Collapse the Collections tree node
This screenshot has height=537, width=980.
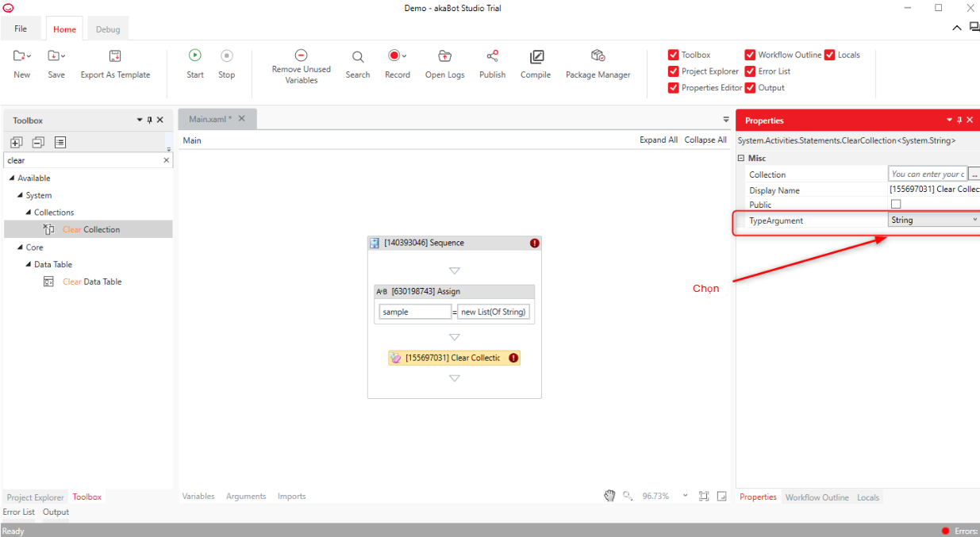29,213
